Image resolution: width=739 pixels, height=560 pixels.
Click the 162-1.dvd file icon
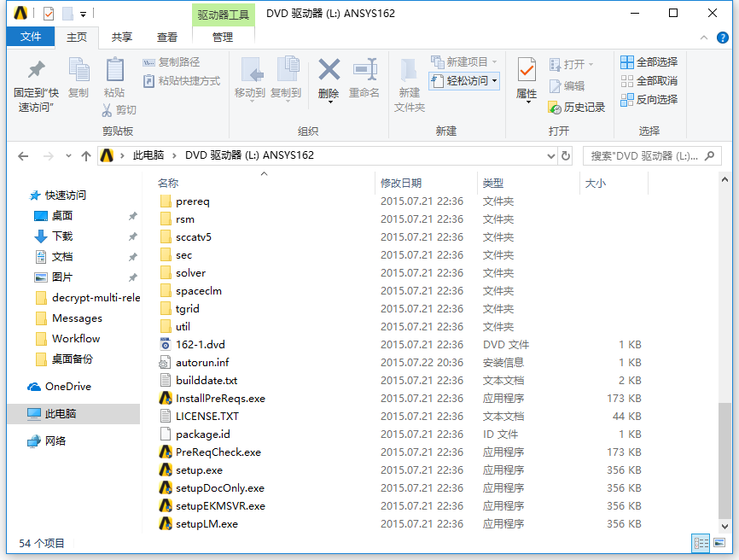(x=166, y=345)
